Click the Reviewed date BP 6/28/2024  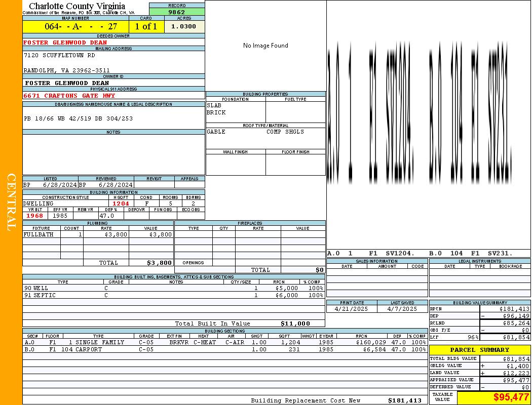point(106,185)
